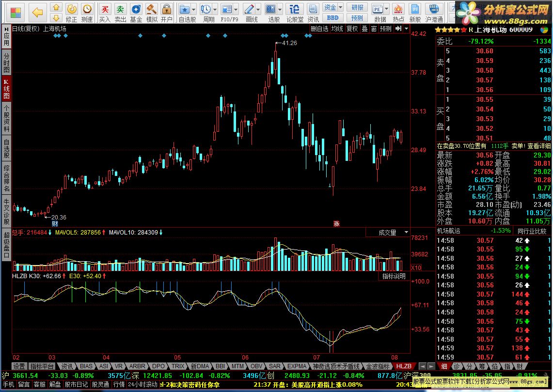Viewport: 553px width, 392px height.
Task: Toggle the 窗 window option
Action: click(374, 29)
